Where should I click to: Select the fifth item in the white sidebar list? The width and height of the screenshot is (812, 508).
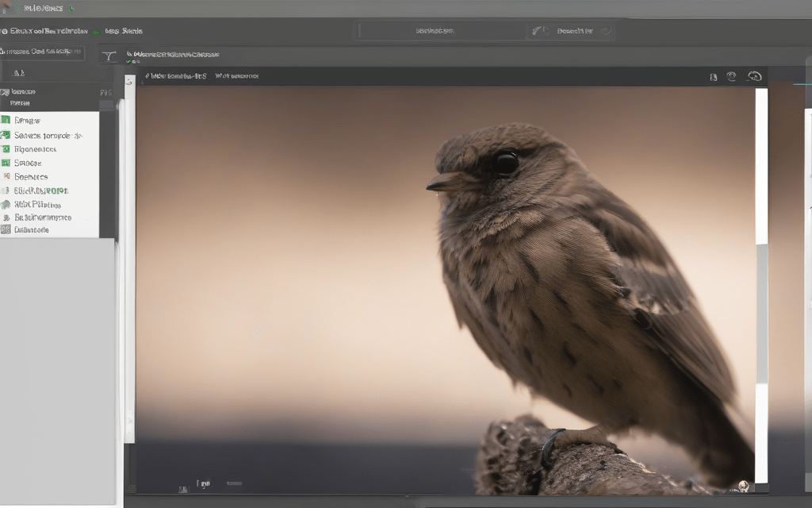31,177
